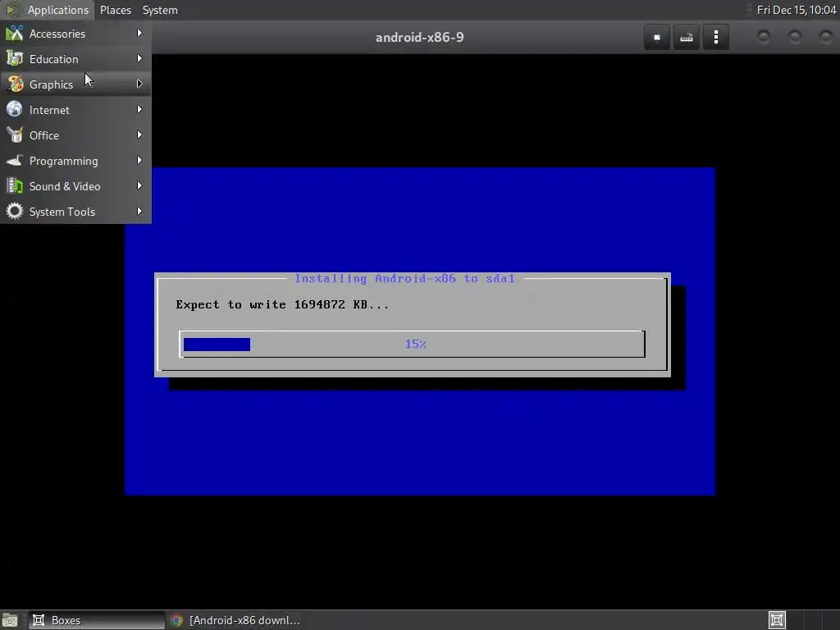Viewport: 840px width, 630px height.
Task: Switch to the Boxes taskbar window
Action: tap(97, 620)
